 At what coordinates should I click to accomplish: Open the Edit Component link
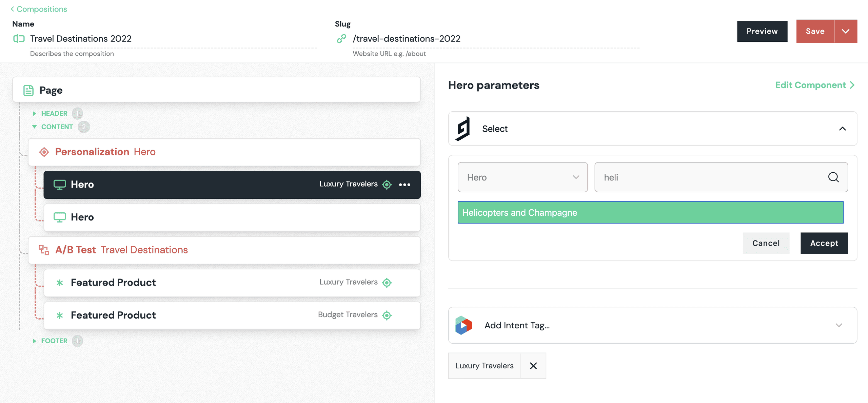click(815, 85)
